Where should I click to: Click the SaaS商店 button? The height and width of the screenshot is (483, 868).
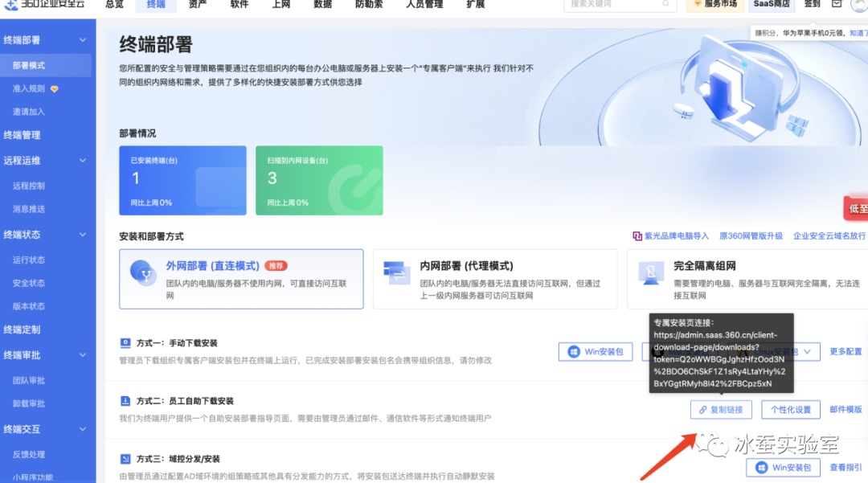click(x=772, y=5)
